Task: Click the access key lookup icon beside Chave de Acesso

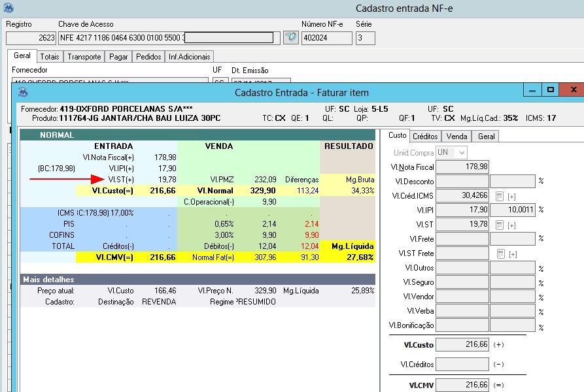Action: pos(291,37)
